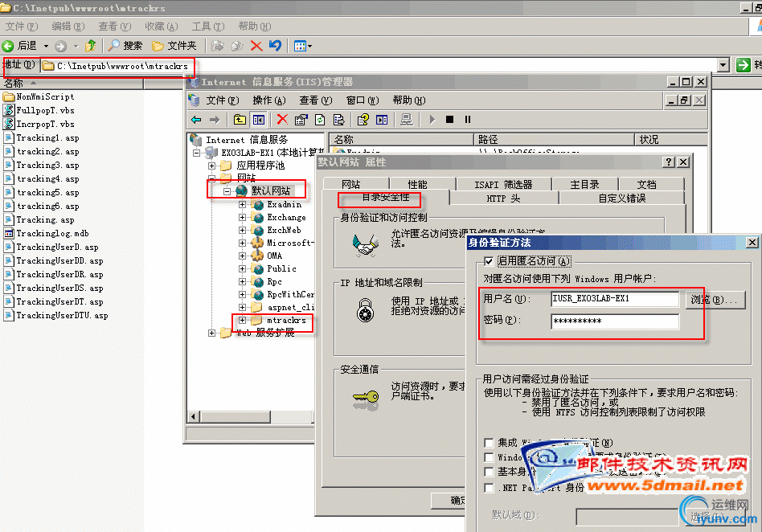Go up one folder level in Explorer
The image size is (762, 532).
[90, 46]
